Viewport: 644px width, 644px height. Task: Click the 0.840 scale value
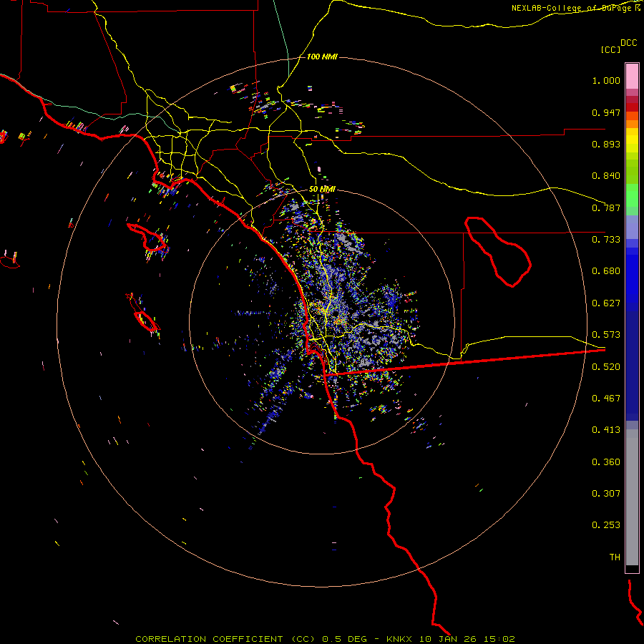pyautogui.click(x=606, y=176)
